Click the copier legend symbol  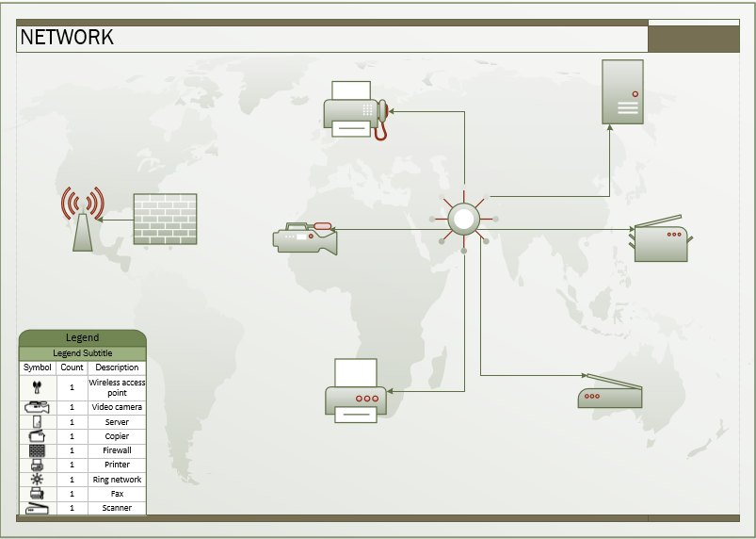tap(37, 436)
